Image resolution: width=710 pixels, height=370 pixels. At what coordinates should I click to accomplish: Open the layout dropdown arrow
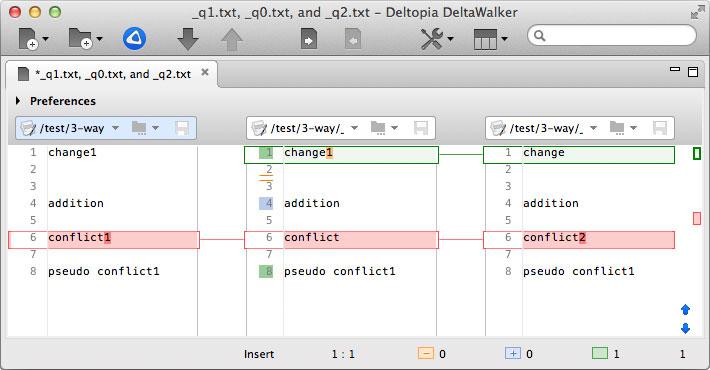(x=504, y=39)
